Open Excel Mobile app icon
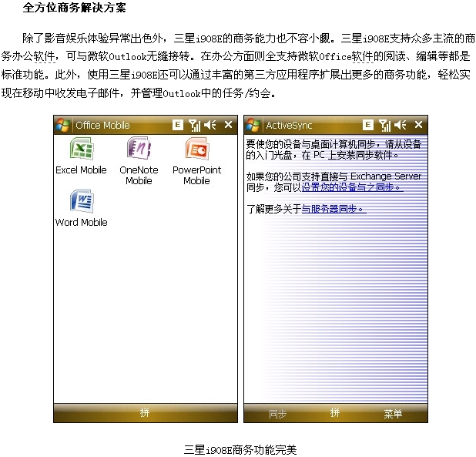Viewport: 476px width, 457px height. (x=82, y=149)
